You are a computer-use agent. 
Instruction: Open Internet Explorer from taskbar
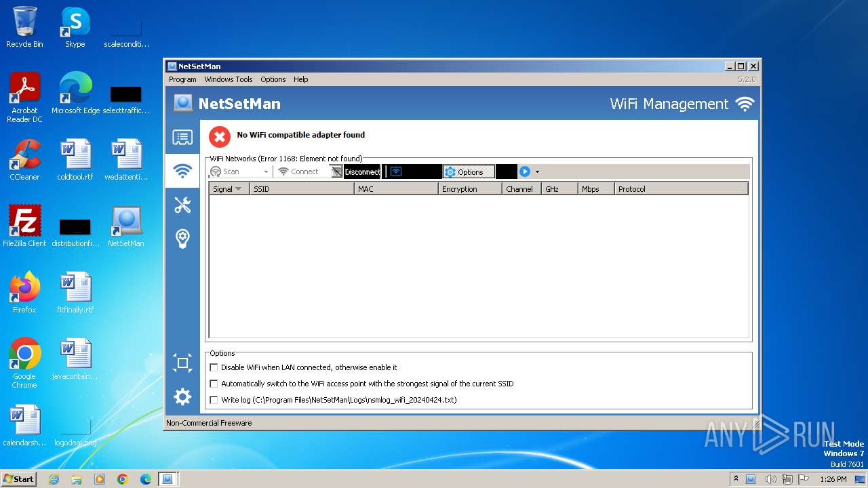tap(54, 479)
